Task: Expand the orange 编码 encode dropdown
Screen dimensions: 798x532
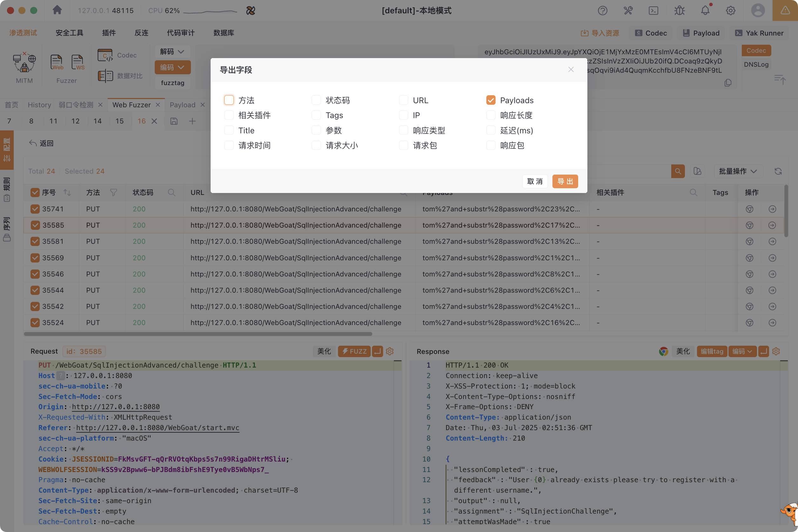Action: [x=172, y=67]
